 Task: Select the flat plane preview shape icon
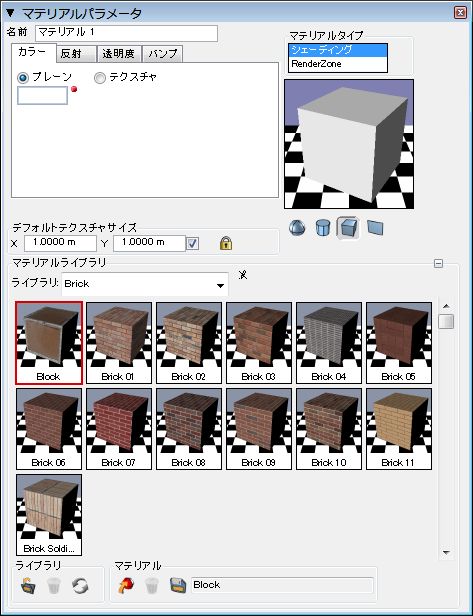(375, 227)
